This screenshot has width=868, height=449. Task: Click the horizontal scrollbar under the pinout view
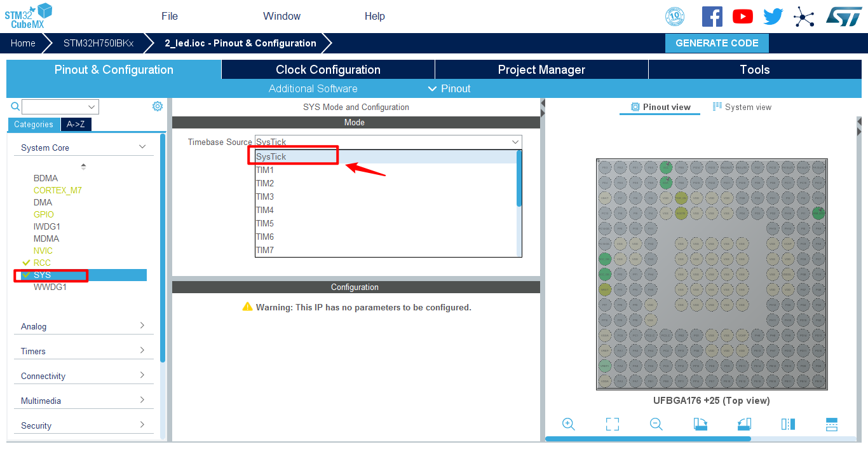tap(648, 438)
